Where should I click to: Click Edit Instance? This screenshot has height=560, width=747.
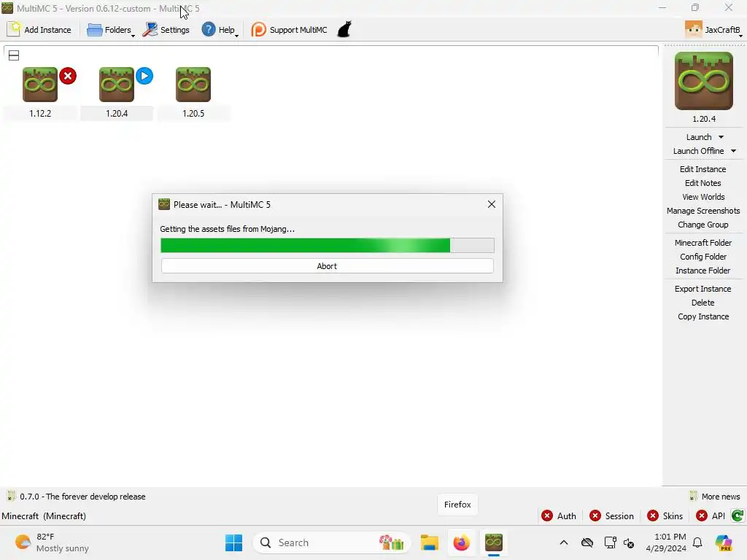click(703, 169)
